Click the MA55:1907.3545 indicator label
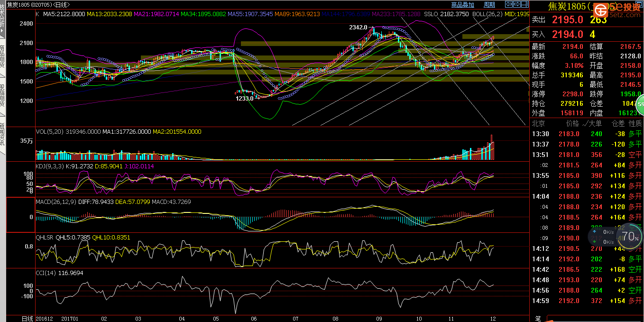Image resolution: width=644 pixels, height=322 pixels. pos(249,14)
